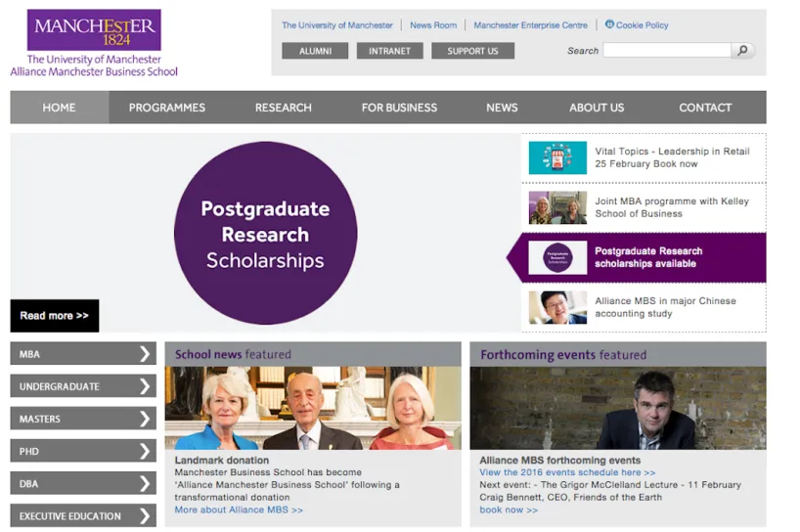This screenshot has height=532, width=800.
Task: Select Chinese accounting study thumbnail
Action: point(557,308)
